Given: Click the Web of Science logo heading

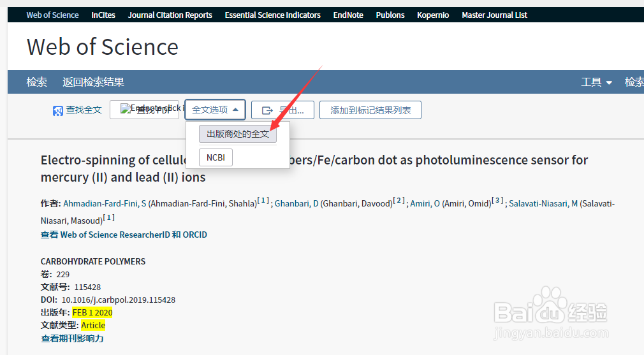Looking at the screenshot, I should pyautogui.click(x=103, y=47).
